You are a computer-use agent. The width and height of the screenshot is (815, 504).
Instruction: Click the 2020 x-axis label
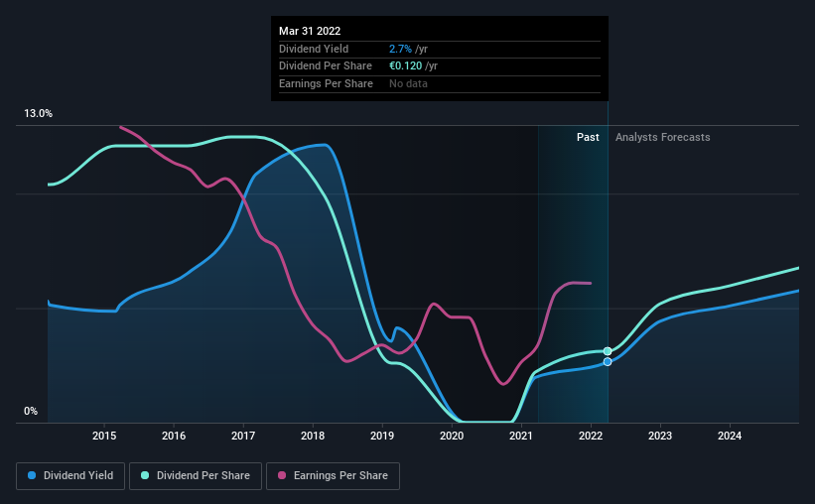pyautogui.click(x=451, y=436)
